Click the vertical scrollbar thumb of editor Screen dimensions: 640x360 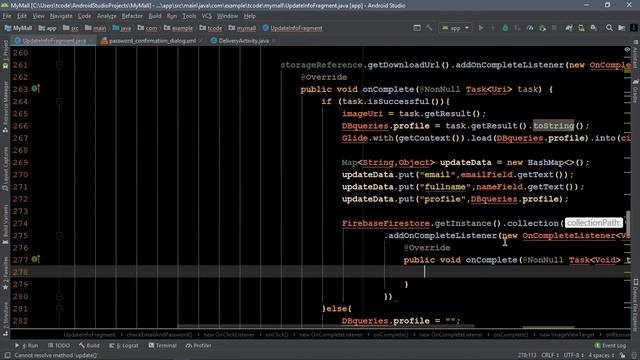pyautogui.click(x=628, y=224)
